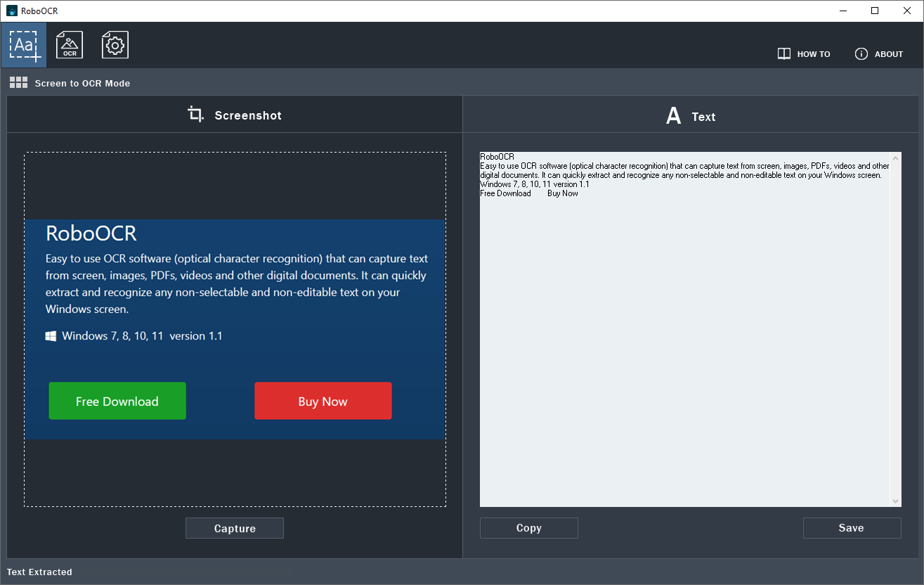924x585 pixels.
Task: Close the RoboOCR window
Action: click(907, 11)
